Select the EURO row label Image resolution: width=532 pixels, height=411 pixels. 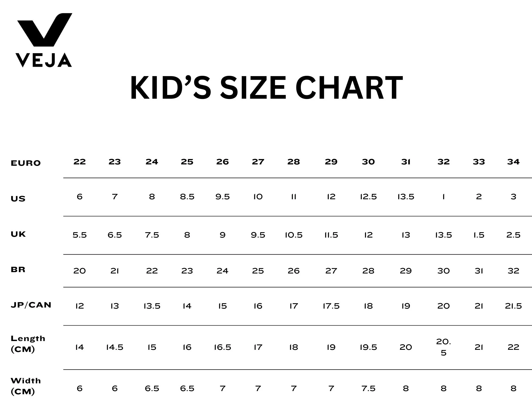[26, 163]
